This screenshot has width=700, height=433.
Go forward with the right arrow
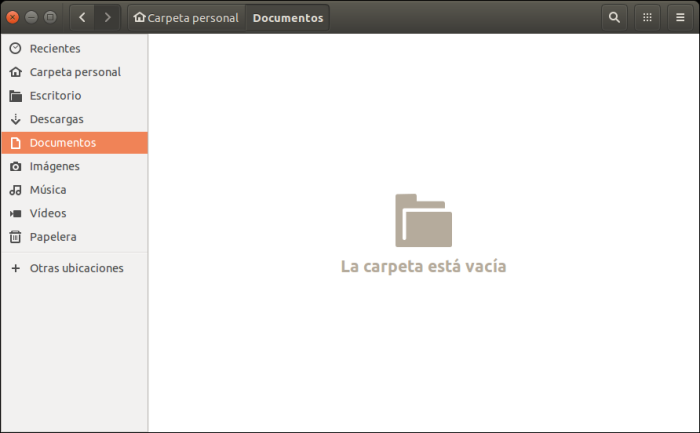107,17
